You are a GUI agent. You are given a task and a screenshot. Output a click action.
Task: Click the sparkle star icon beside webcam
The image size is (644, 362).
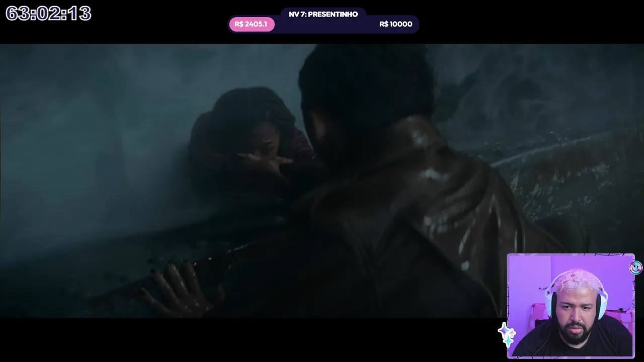[x=507, y=335]
